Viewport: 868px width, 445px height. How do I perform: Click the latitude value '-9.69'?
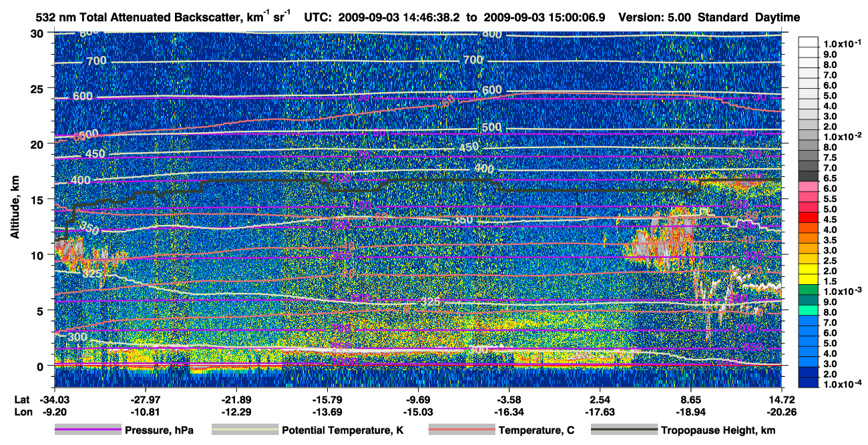418,400
